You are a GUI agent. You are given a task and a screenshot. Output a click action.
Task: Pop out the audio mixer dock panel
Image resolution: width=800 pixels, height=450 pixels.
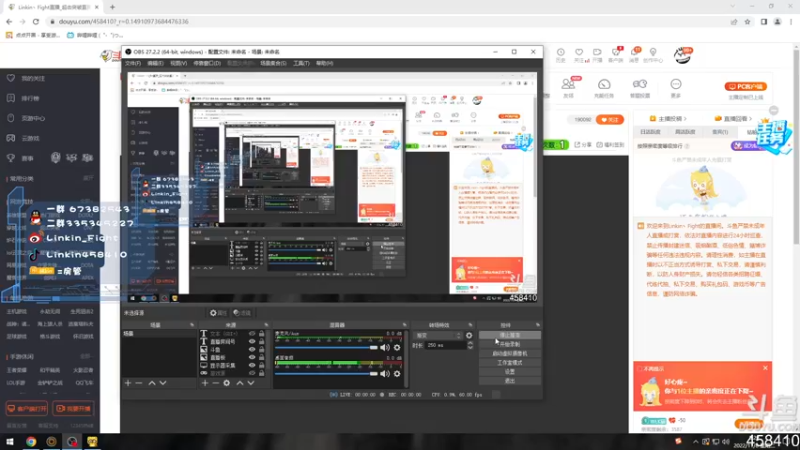tap(404, 325)
